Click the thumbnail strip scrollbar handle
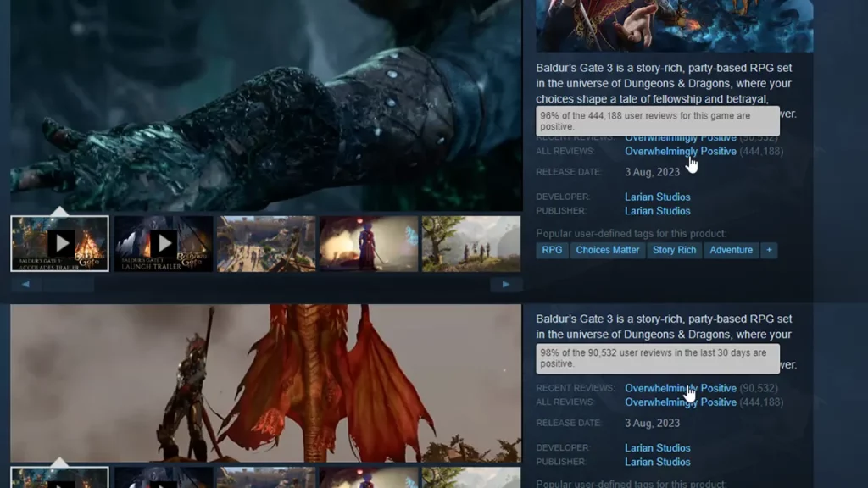Screen dimensions: 868x488 (x=68, y=285)
